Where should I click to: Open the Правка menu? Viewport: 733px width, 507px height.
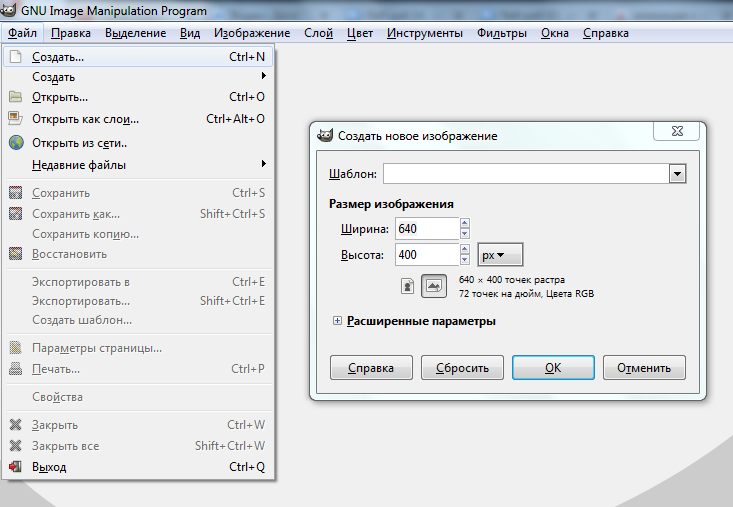[x=71, y=33]
